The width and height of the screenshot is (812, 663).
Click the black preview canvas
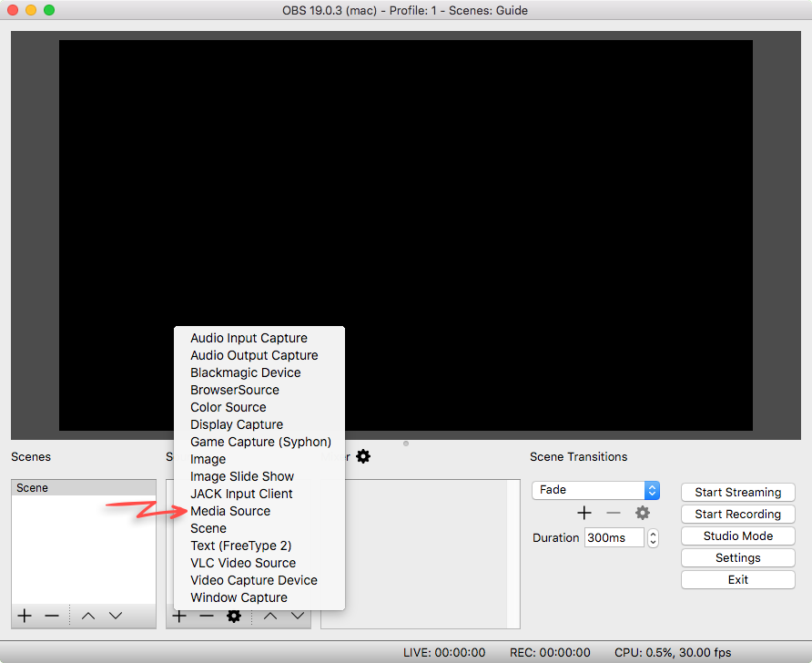(x=405, y=235)
